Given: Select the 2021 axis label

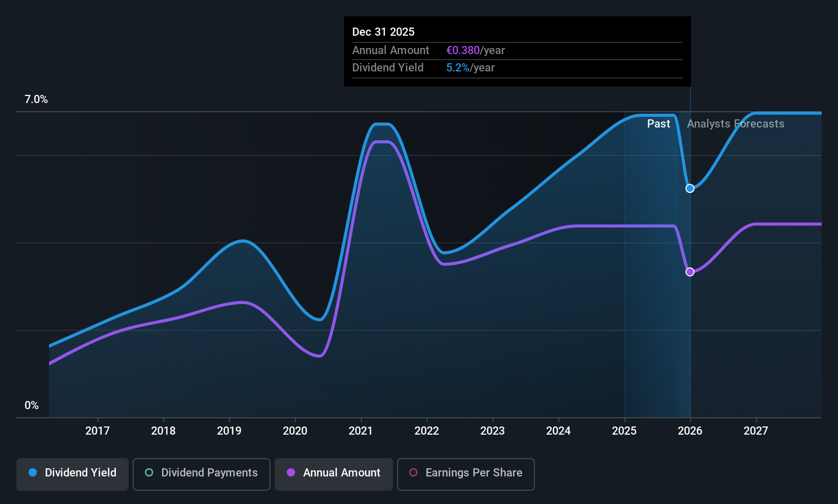Looking at the screenshot, I should click(361, 431).
